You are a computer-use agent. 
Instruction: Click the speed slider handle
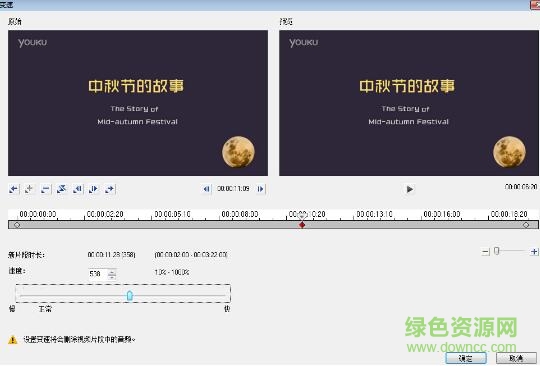click(129, 295)
